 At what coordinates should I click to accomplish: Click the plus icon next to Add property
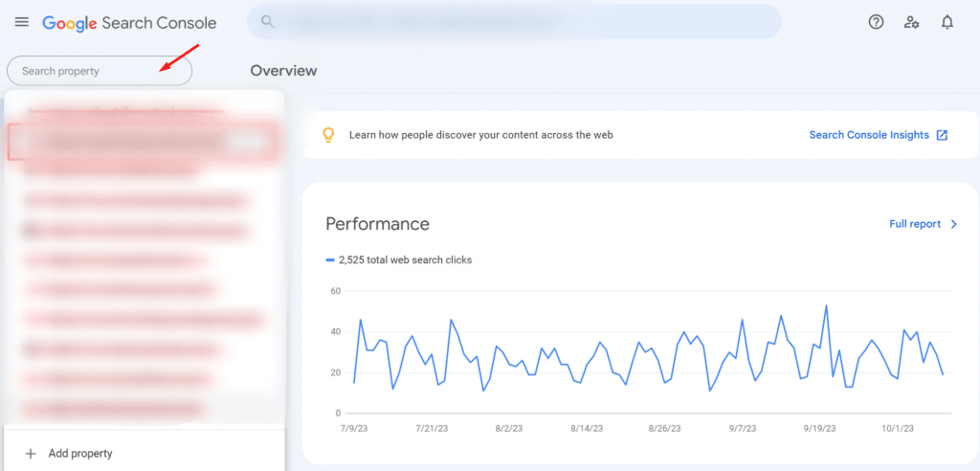pyautogui.click(x=30, y=454)
